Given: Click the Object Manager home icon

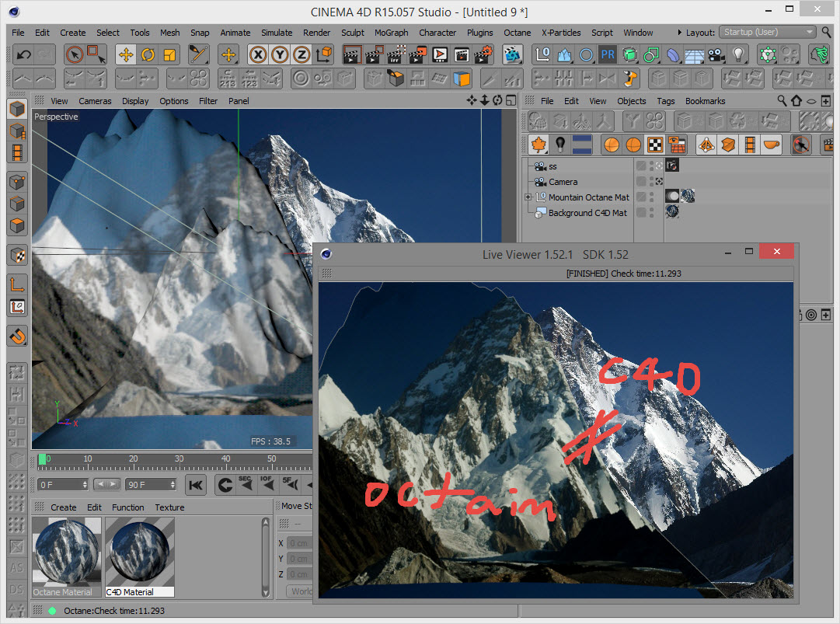Looking at the screenshot, I should coord(796,101).
